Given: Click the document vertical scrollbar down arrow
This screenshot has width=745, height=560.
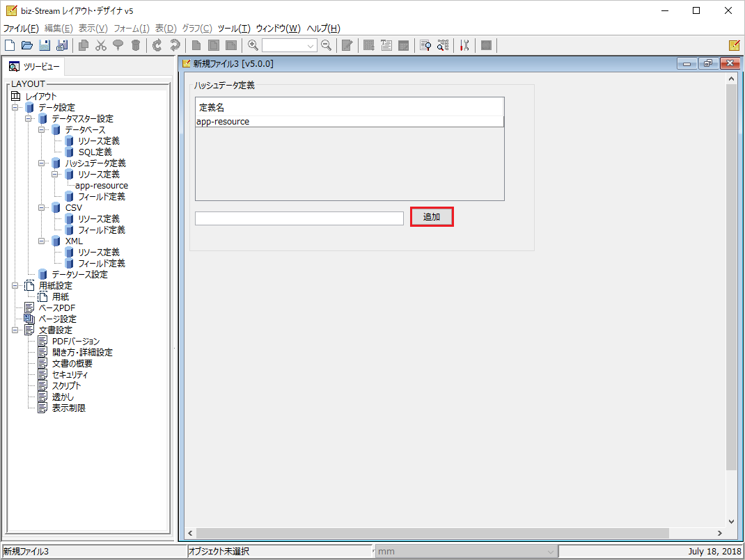Looking at the screenshot, I should tap(732, 520).
